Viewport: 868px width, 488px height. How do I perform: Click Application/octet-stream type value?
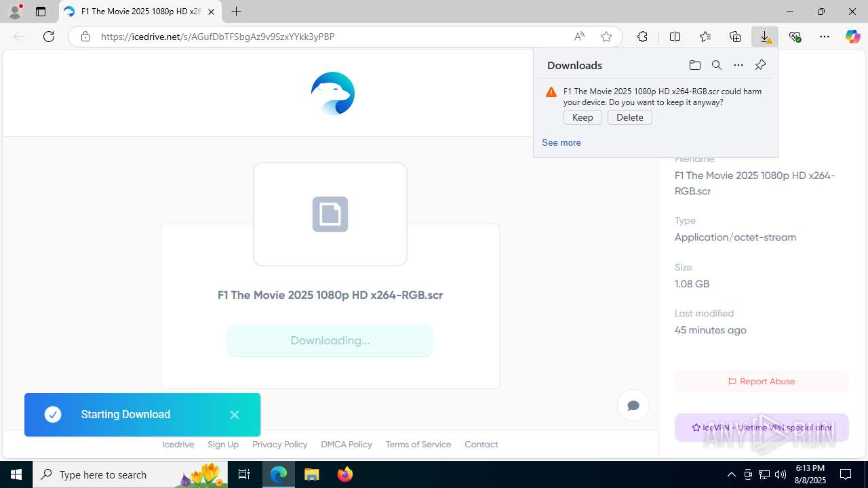(x=735, y=237)
